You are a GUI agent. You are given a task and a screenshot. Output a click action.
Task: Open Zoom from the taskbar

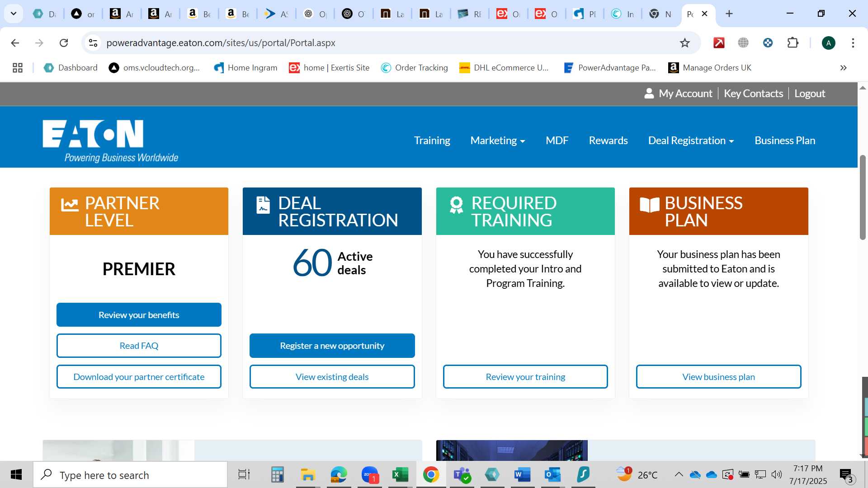coord(370,474)
